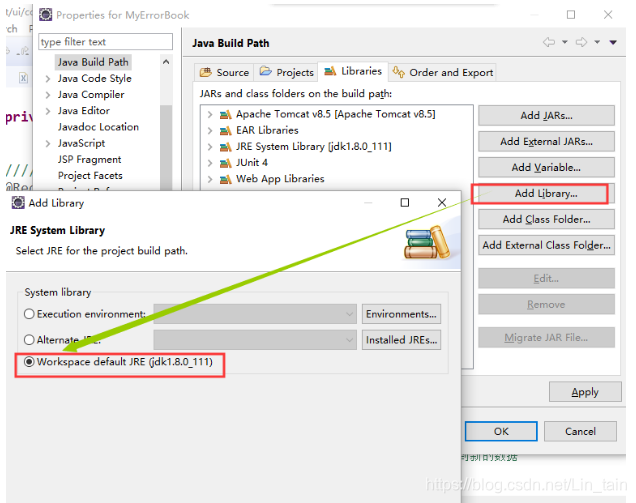
Task: Expand the JRE System Library entry
Action: click(x=210, y=147)
